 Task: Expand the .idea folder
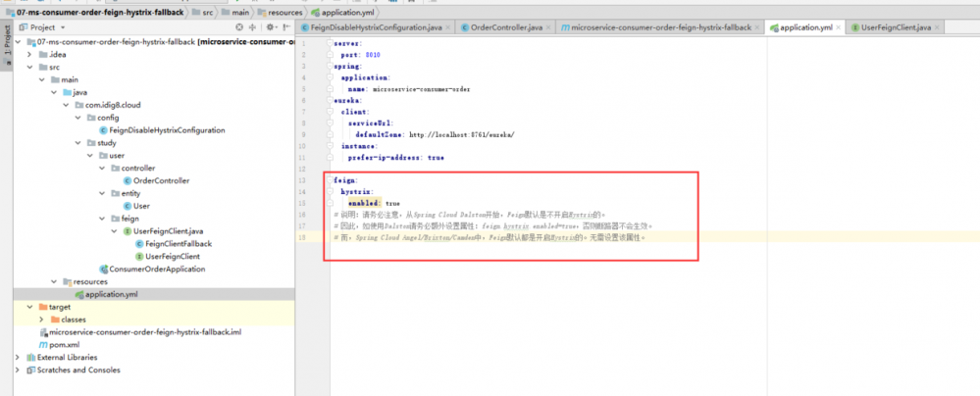click(x=29, y=55)
